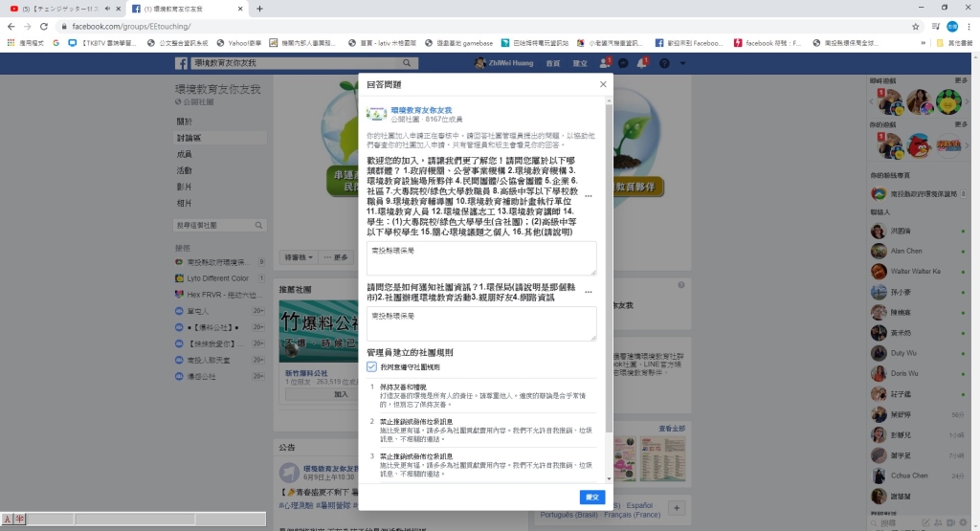The height and width of the screenshot is (531, 980).
Task: Open the ZhiWei Huang profile link
Action: coord(503,63)
